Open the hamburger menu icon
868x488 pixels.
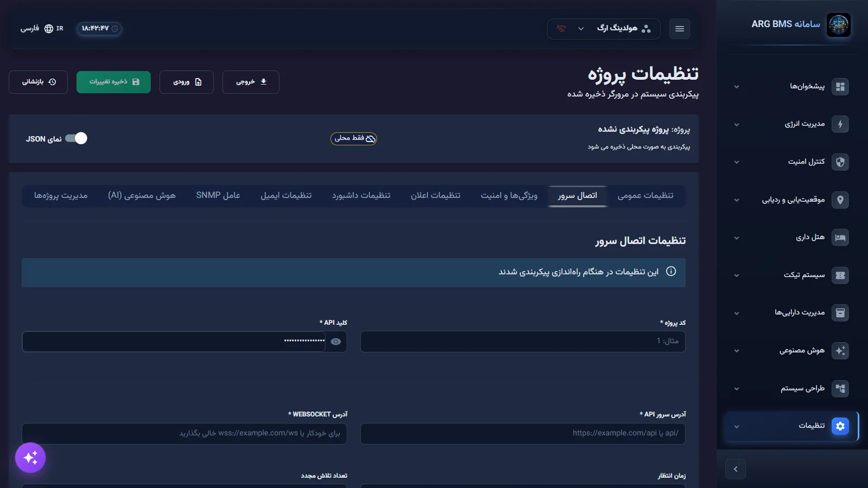pos(680,29)
